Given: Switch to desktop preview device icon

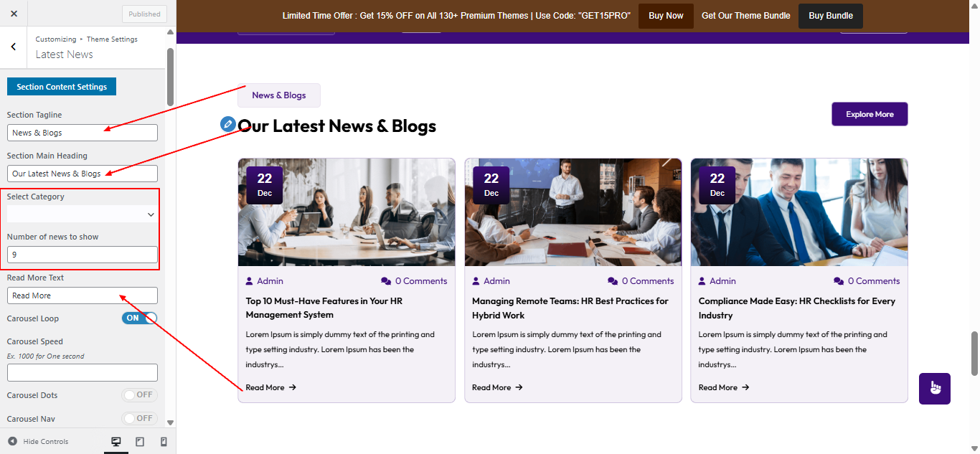Looking at the screenshot, I should (x=116, y=442).
